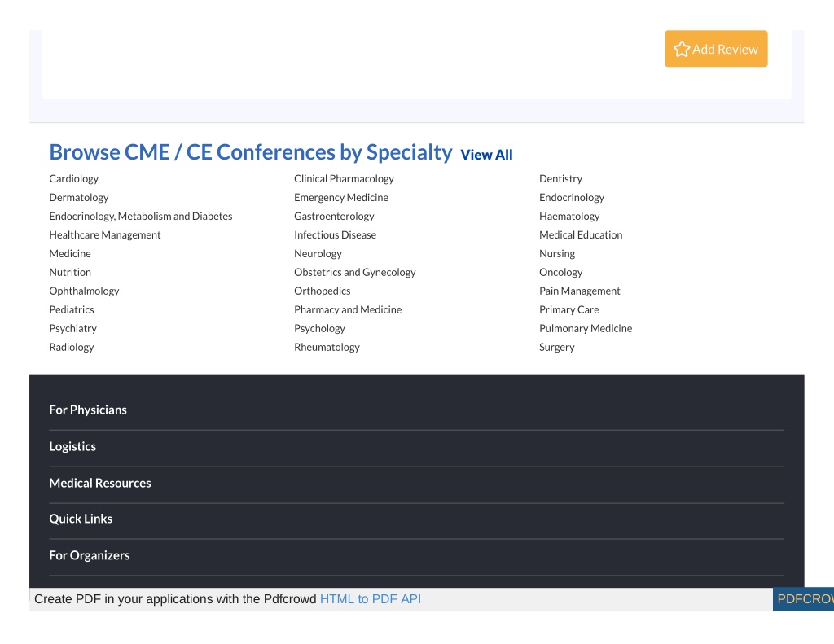Open Pain Management conferences
Screen dimensions: 834x644
pos(580,291)
